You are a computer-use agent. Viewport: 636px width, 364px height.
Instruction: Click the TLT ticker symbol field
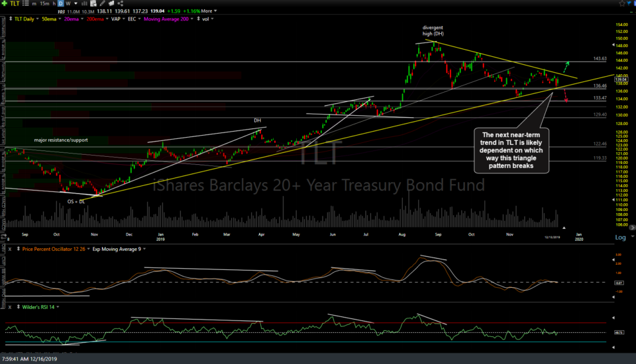pyautogui.click(x=15, y=3)
